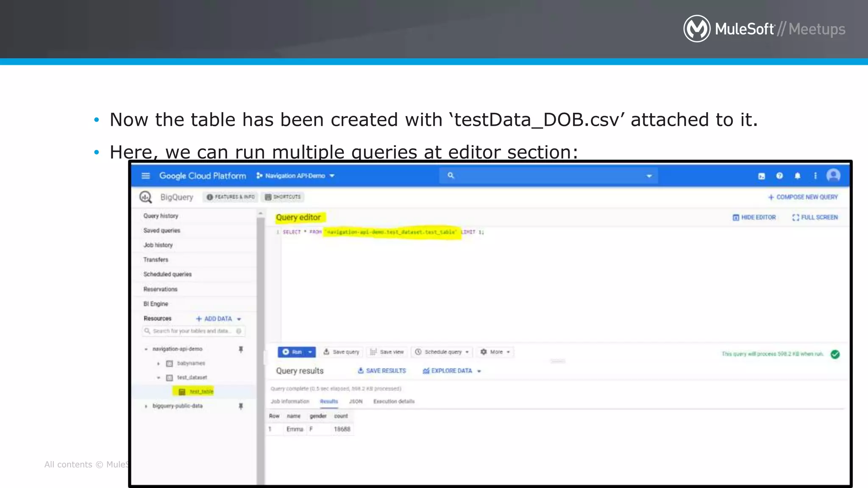The width and height of the screenshot is (868, 488).
Task: Open the user account avatar
Action: pyautogui.click(x=833, y=175)
